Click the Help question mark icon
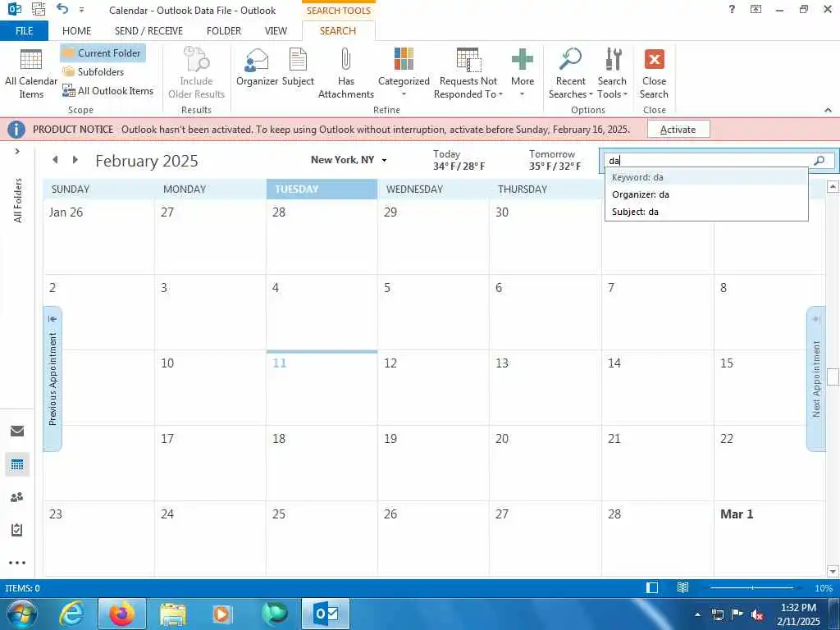Screen dimensions: 840x630 [732, 9]
